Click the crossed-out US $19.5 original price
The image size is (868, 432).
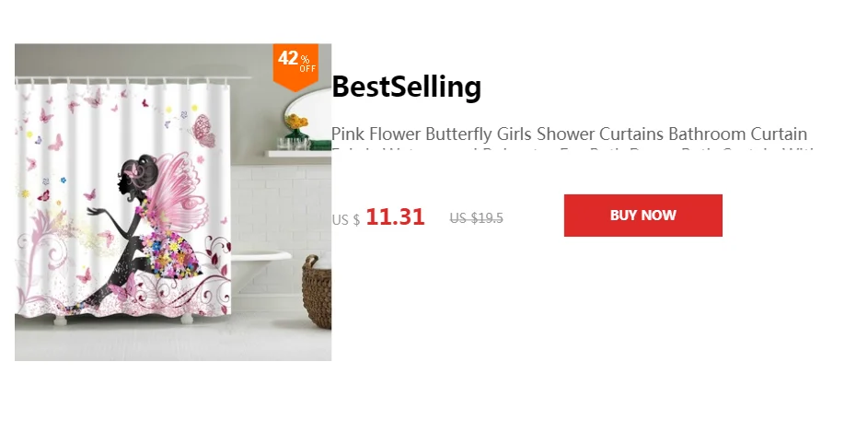point(476,218)
